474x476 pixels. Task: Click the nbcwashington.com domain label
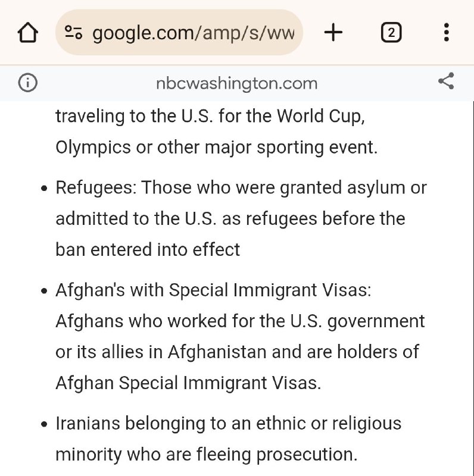tap(236, 83)
